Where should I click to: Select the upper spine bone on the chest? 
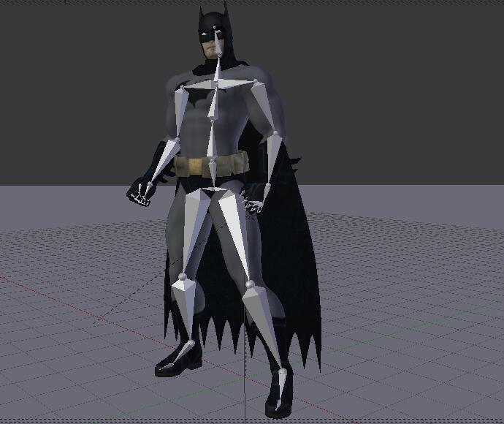pos(213,103)
